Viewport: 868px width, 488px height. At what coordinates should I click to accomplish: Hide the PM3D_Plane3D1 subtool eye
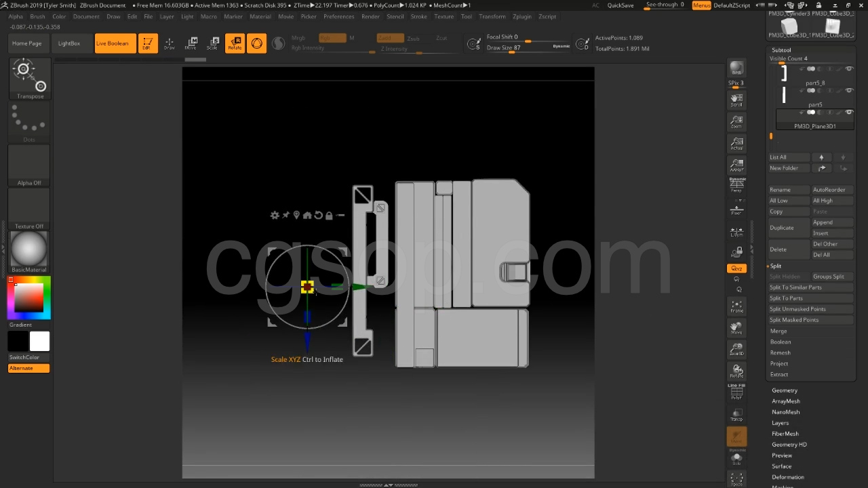(849, 113)
